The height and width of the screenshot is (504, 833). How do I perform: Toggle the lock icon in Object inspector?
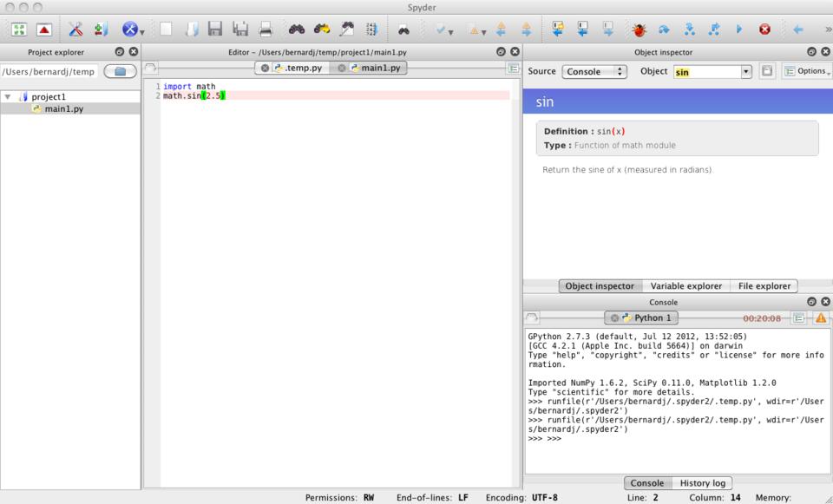click(768, 71)
